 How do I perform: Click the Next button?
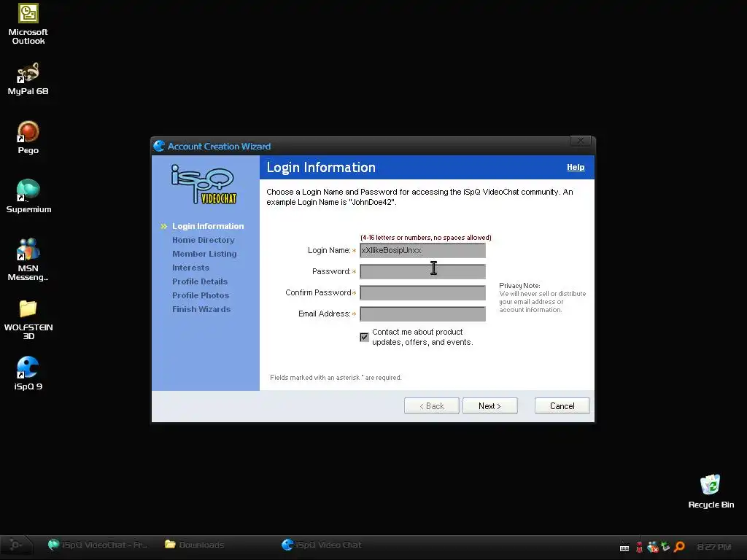point(489,405)
